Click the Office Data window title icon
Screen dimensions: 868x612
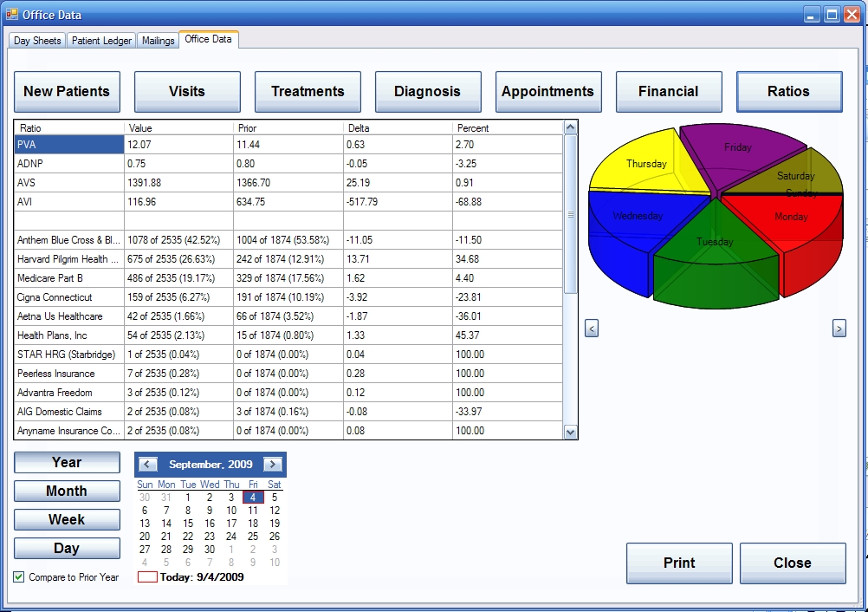point(11,14)
